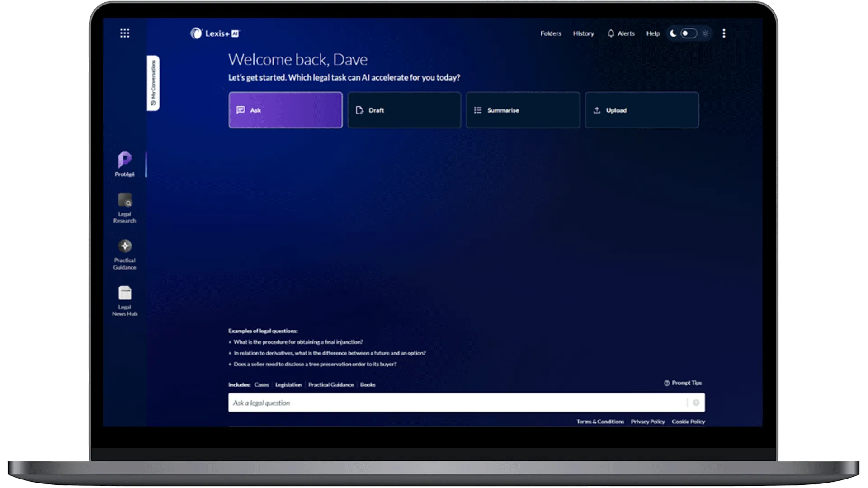The height and width of the screenshot is (488, 868).
Task: Expand the My Conversations side panel
Action: click(153, 83)
